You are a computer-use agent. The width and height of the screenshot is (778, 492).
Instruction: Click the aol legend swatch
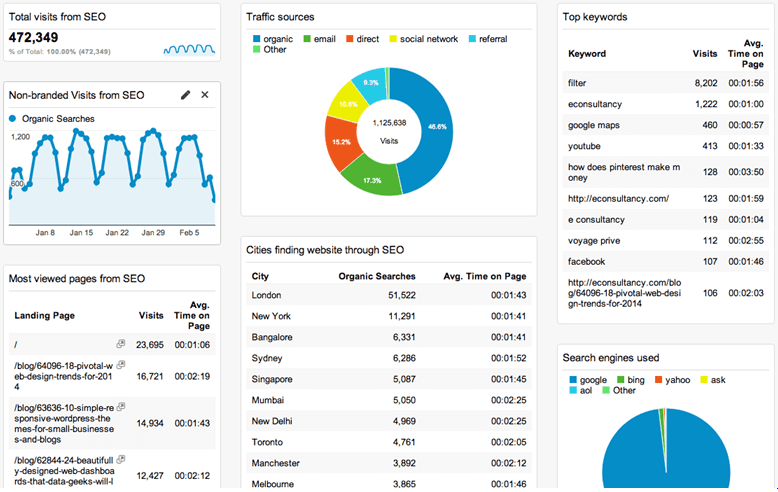573,390
